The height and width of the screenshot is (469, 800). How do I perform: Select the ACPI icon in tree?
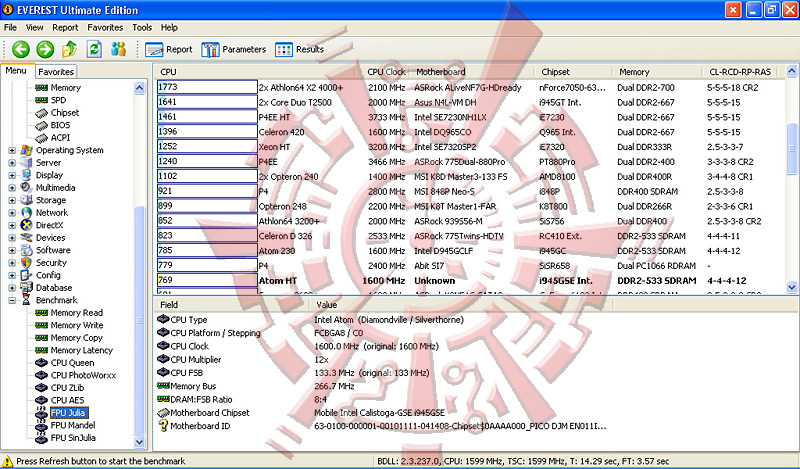click(x=41, y=138)
